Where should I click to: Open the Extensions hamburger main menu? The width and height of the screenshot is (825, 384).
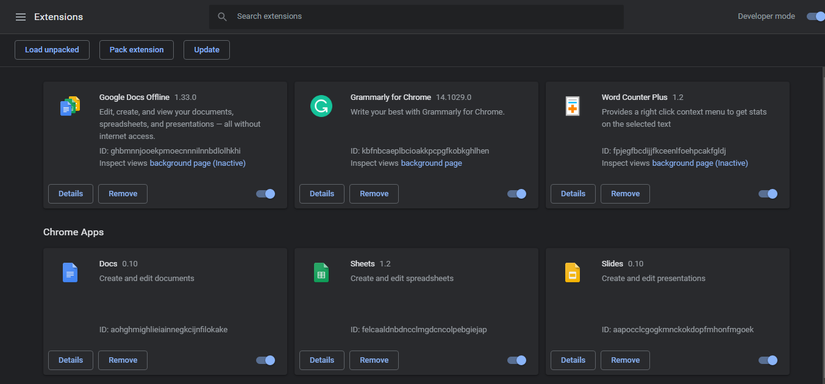(x=21, y=17)
